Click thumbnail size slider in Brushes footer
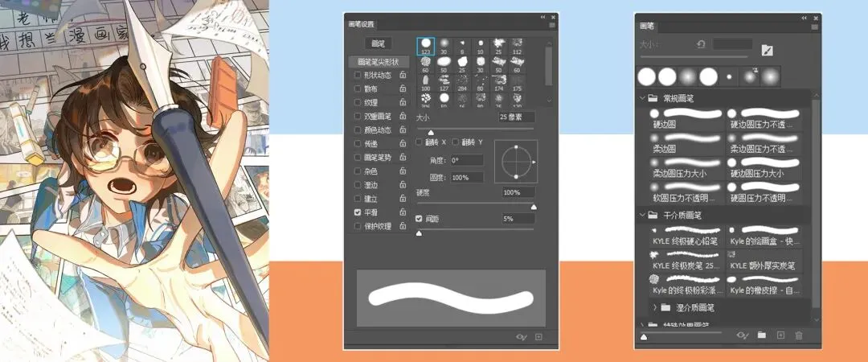This screenshot has width=868, height=362. click(644, 336)
